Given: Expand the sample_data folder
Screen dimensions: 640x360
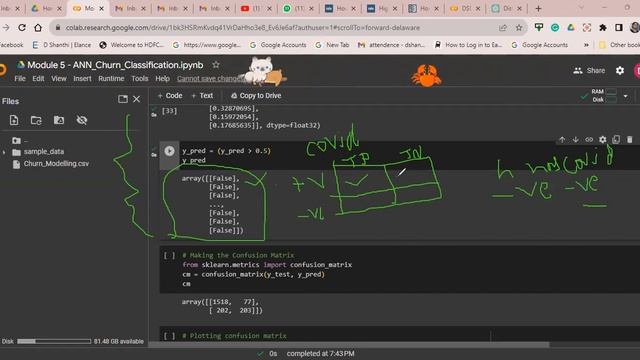Looking at the screenshot, I should pyautogui.click(x=4, y=152).
